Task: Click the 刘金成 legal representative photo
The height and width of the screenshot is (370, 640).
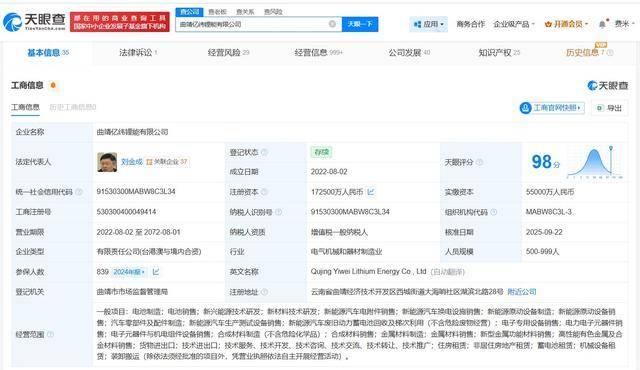Action: (x=107, y=162)
